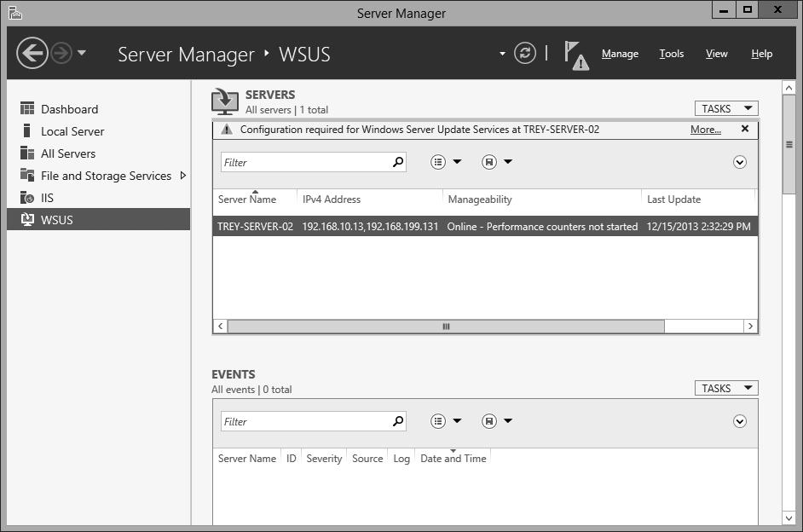Click Servers list horizontal scrollbar right arrow

tap(750, 327)
